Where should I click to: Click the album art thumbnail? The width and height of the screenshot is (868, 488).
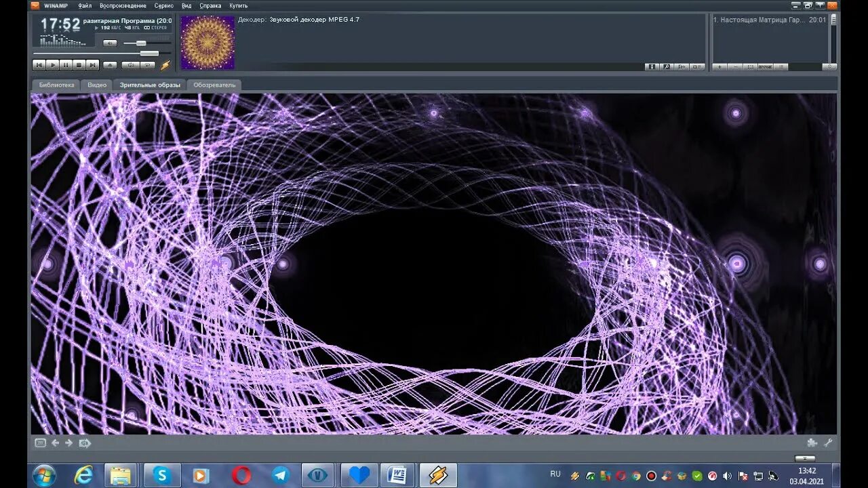[208, 43]
